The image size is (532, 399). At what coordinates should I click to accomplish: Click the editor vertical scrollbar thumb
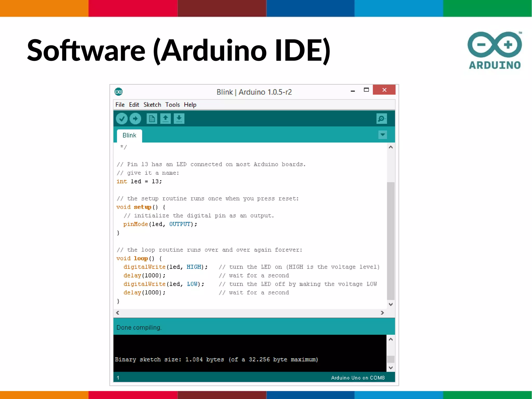(391, 241)
